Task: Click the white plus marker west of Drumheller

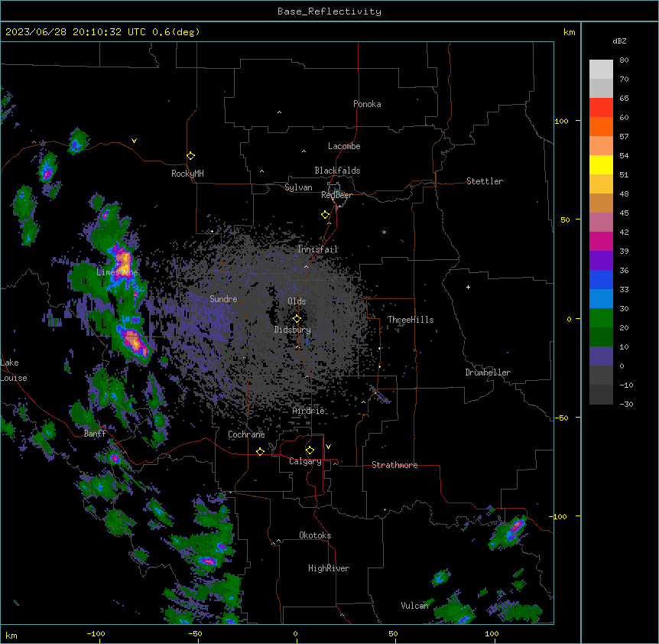Action: point(468,287)
